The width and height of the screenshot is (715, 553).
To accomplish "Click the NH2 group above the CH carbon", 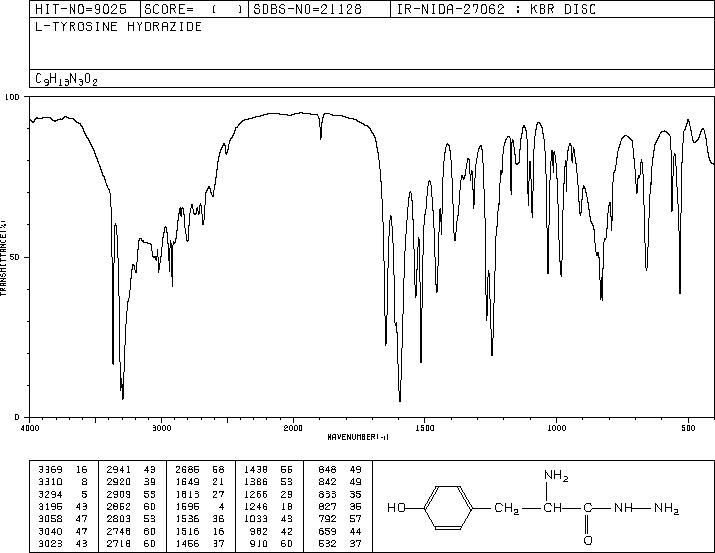I will [556, 476].
